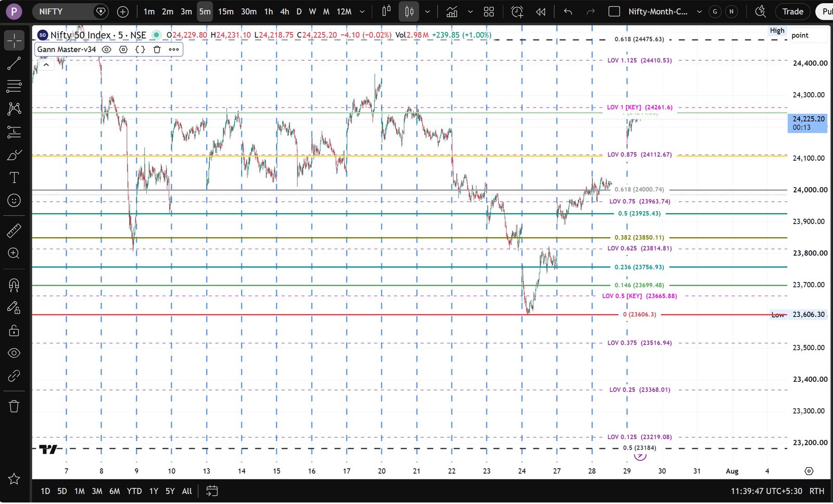
Task: Switch to the 12M timeframe
Action: point(344,11)
